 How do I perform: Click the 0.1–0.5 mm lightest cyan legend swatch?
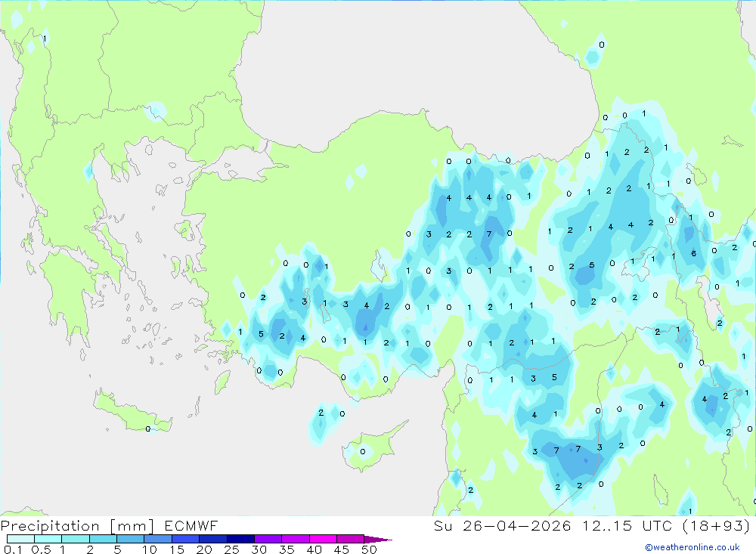click(20, 539)
